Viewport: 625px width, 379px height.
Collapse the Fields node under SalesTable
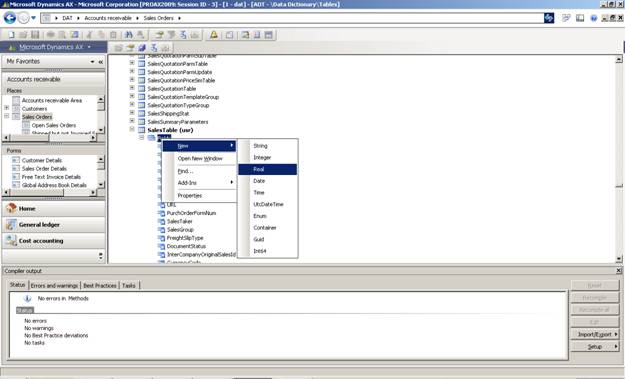(142, 137)
